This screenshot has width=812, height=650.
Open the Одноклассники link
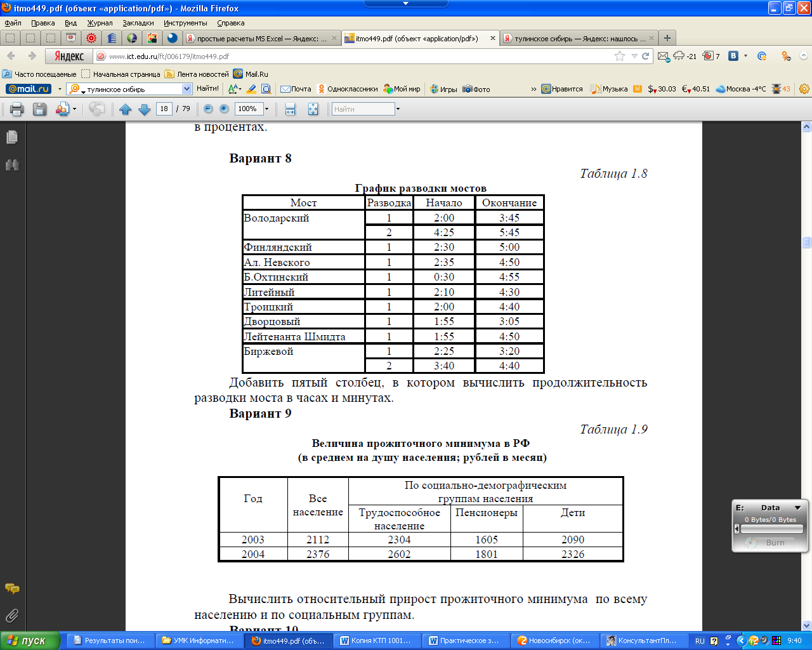(348, 89)
